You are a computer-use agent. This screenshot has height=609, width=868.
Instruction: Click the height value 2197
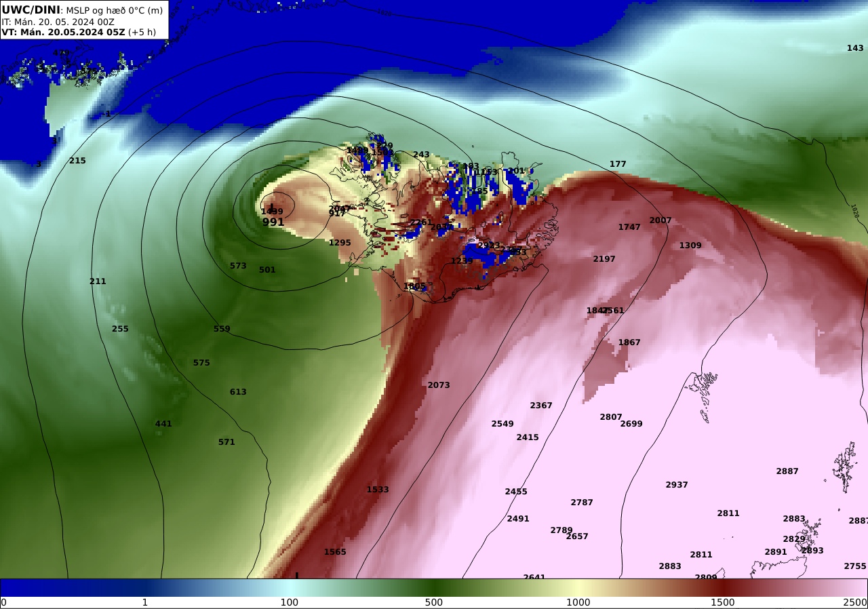tap(604, 259)
